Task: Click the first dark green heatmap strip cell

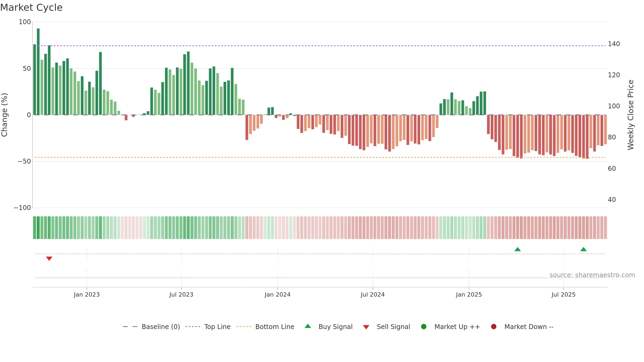Action: [x=34, y=228]
